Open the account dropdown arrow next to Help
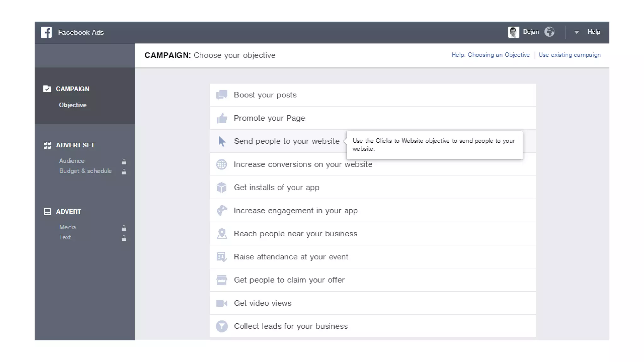The height and width of the screenshot is (362, 644). click(576, 32)
